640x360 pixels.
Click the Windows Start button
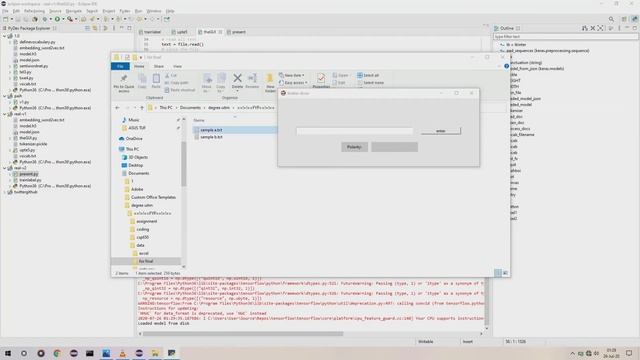point(7,353)
